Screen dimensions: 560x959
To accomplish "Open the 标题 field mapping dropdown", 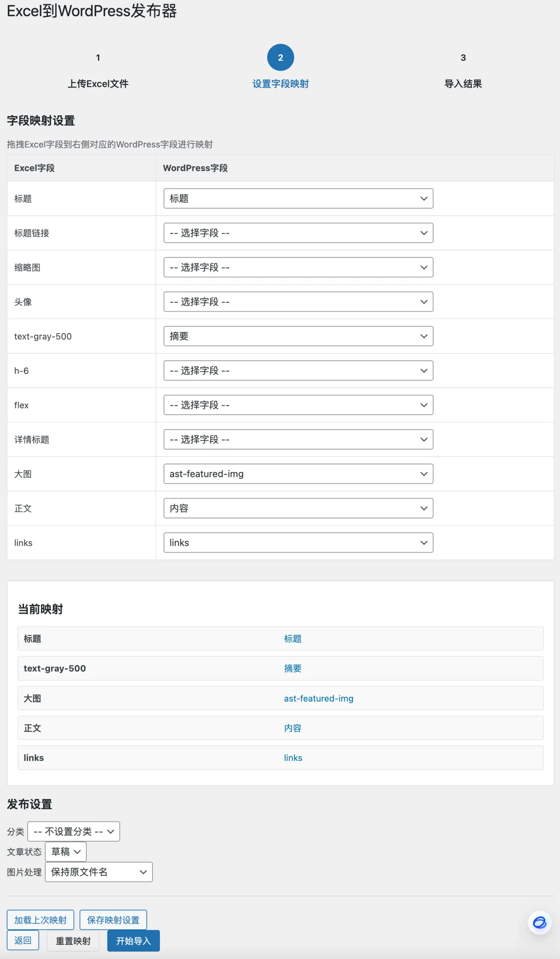I will (298, 198).
